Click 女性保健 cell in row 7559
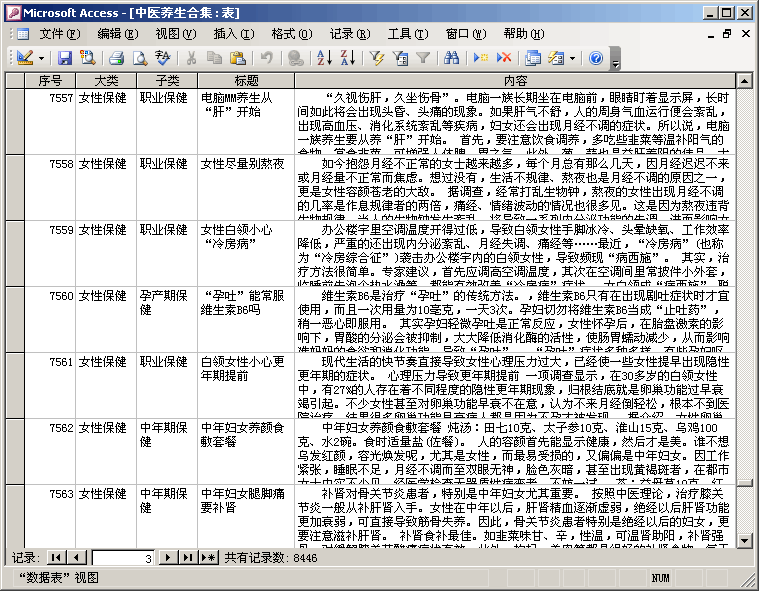The width and height of the screenshot is (759, 591). pos(106,253)
